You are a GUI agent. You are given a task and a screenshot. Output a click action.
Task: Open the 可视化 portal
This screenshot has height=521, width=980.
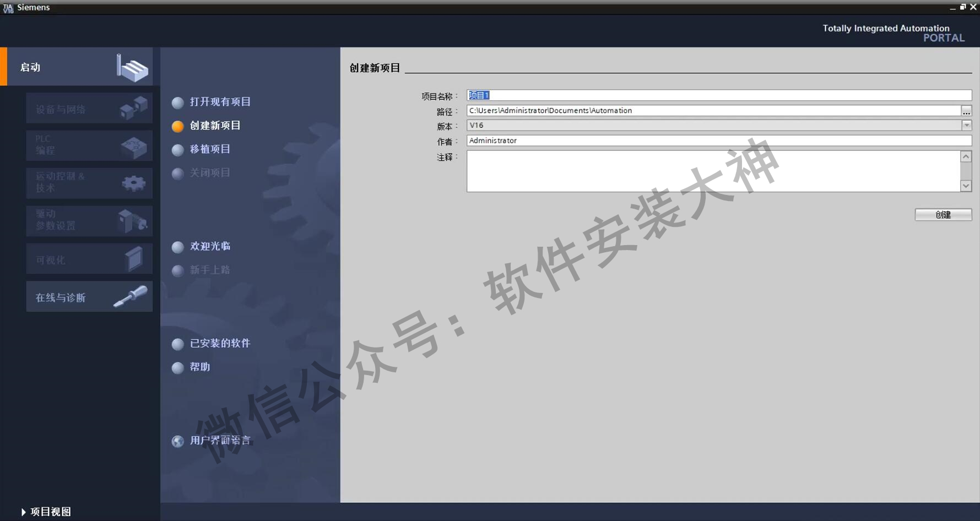[89, 259]
